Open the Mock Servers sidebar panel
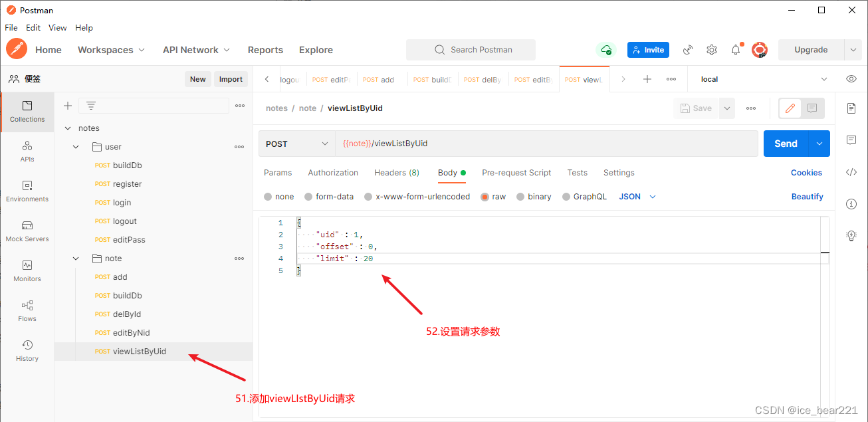 click(x=27, y=231)
